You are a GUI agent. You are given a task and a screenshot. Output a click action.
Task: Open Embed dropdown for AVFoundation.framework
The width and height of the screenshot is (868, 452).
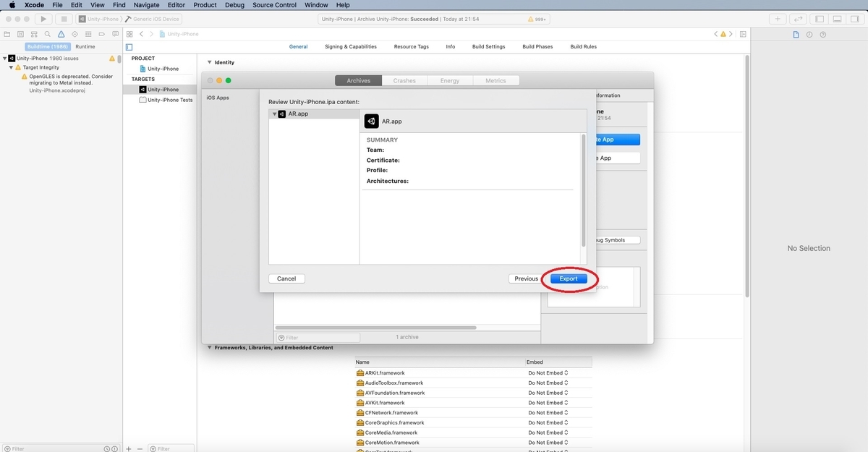548,393
